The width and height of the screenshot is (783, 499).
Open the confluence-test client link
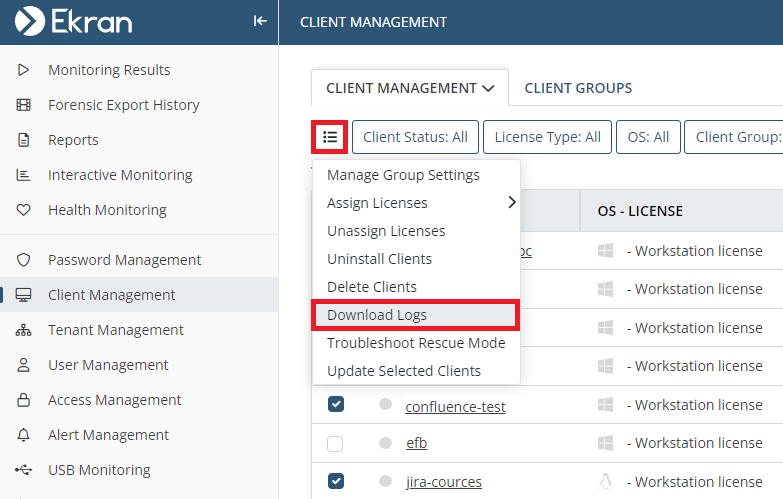pos(455,407)
